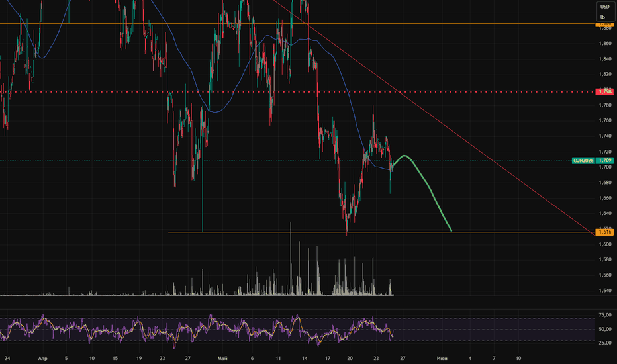Click the 1,740 price axis value
This screenshot has height=364, width=617.
point(605,136)
